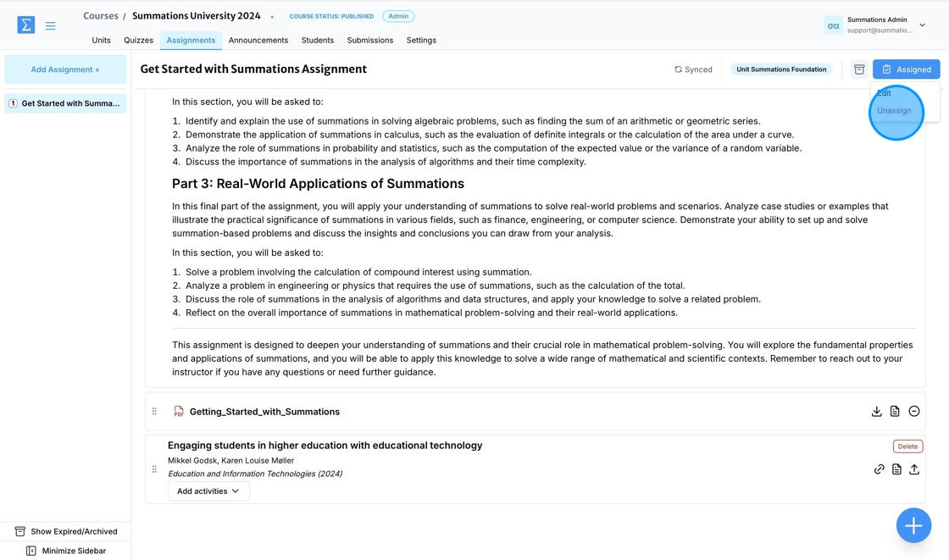Click the compound interest list item

point(358,273)
